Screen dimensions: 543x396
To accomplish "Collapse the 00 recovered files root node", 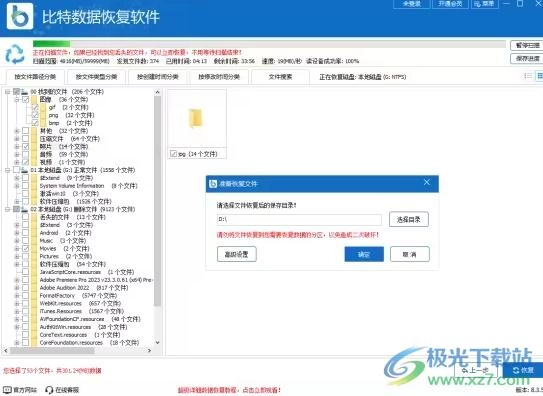I will 7,92.
